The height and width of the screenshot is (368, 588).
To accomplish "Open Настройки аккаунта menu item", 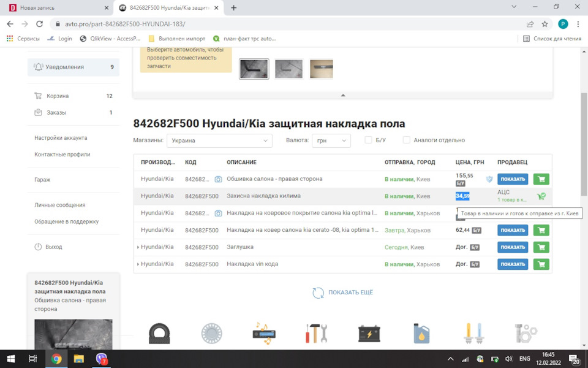I will (x=61, y=138).
